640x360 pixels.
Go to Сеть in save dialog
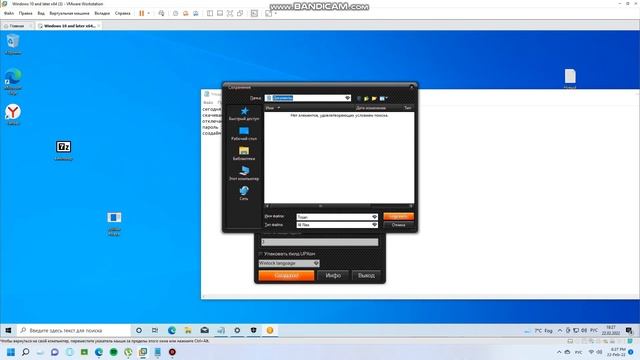click(x=244, y=193)
